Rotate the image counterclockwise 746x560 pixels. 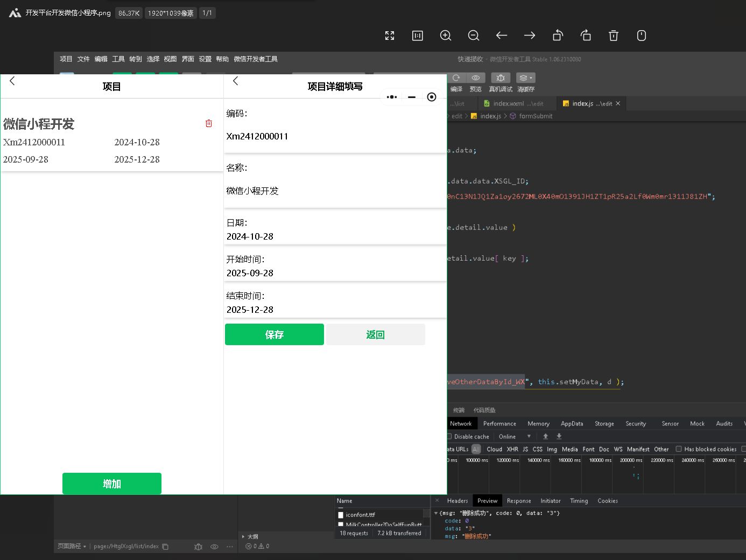[x=558, y=36]
